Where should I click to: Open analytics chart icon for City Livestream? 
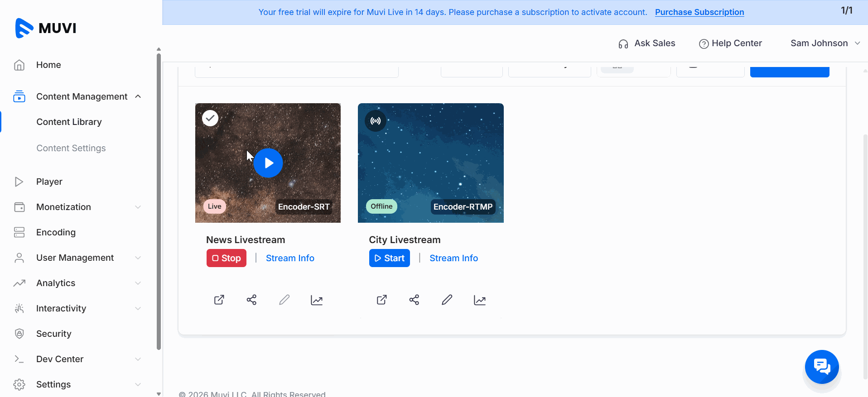click(480, 300)
